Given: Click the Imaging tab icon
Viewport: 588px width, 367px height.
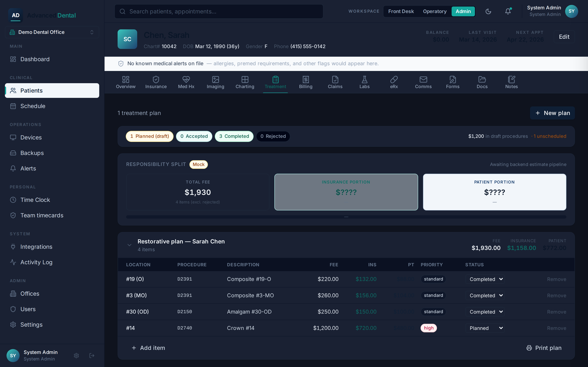Looking at the screenshot, I should pos(215,79).
